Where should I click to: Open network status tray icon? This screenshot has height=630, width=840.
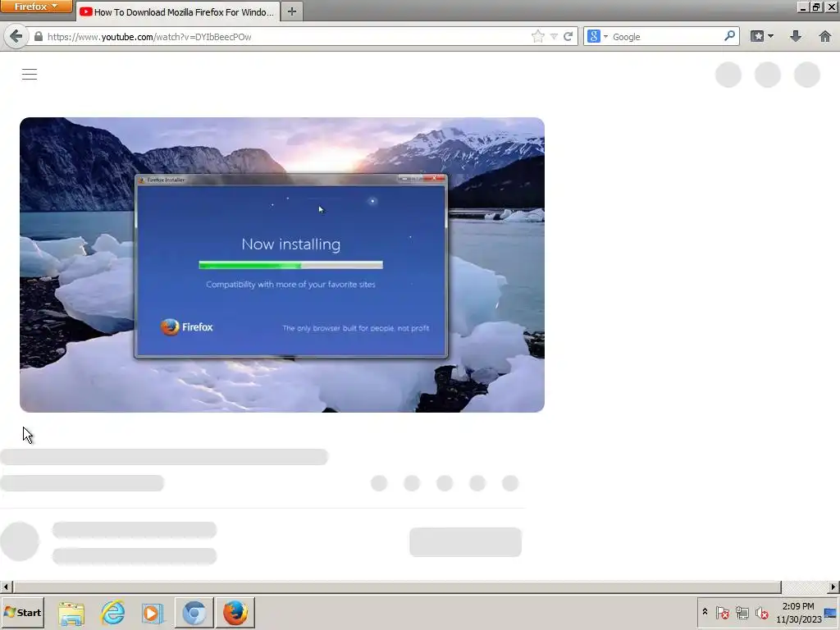742,612
